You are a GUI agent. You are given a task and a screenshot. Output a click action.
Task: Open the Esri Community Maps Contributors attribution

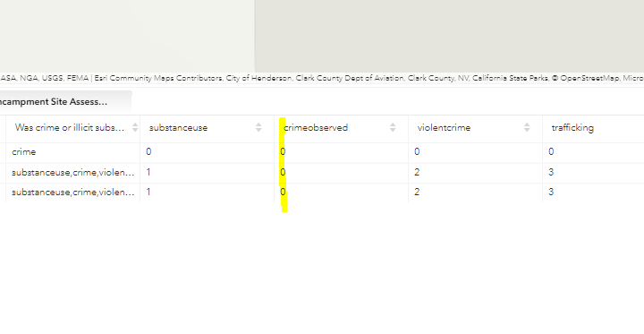158,78
